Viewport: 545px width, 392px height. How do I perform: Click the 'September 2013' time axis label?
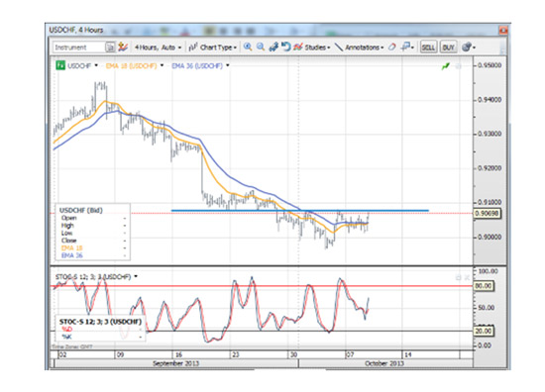pyautogui.click(x=175, y=363)
